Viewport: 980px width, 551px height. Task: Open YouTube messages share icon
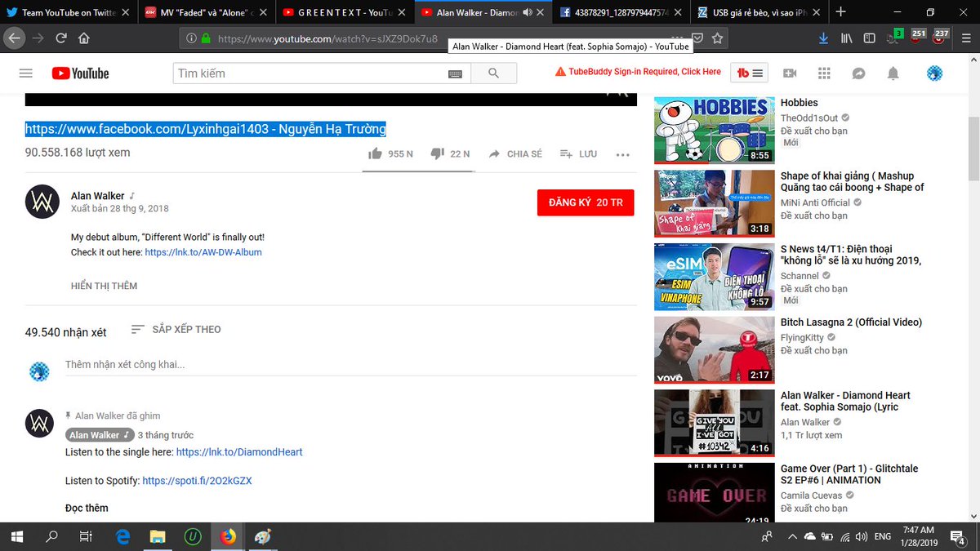click(858, 73)
